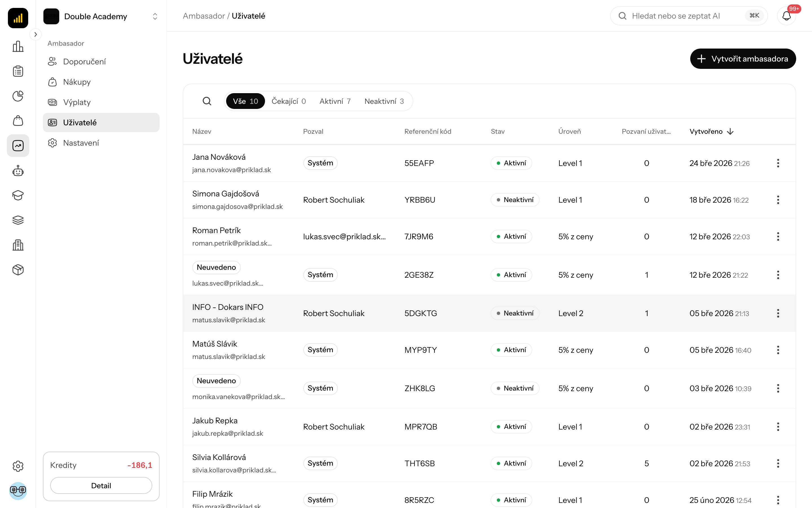Switch to the Aktivní filter tab
812x508 pixels.
[x=335, y=101]
